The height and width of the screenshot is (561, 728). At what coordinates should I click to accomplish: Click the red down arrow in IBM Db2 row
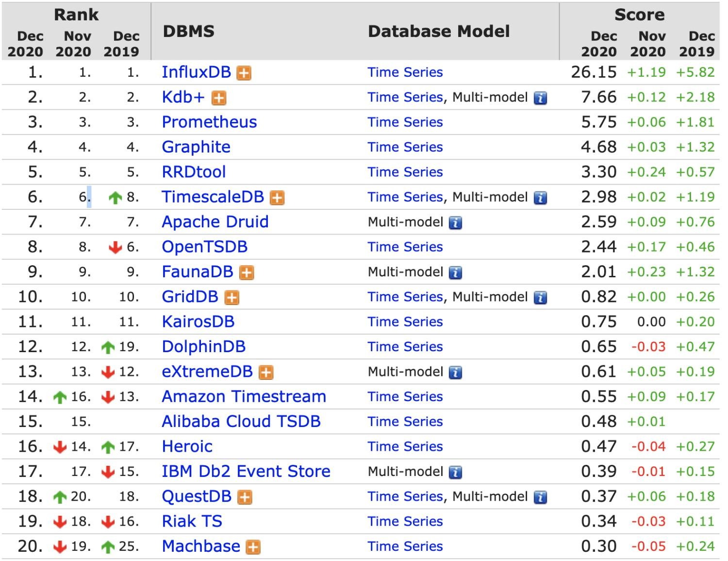point(108,472)
